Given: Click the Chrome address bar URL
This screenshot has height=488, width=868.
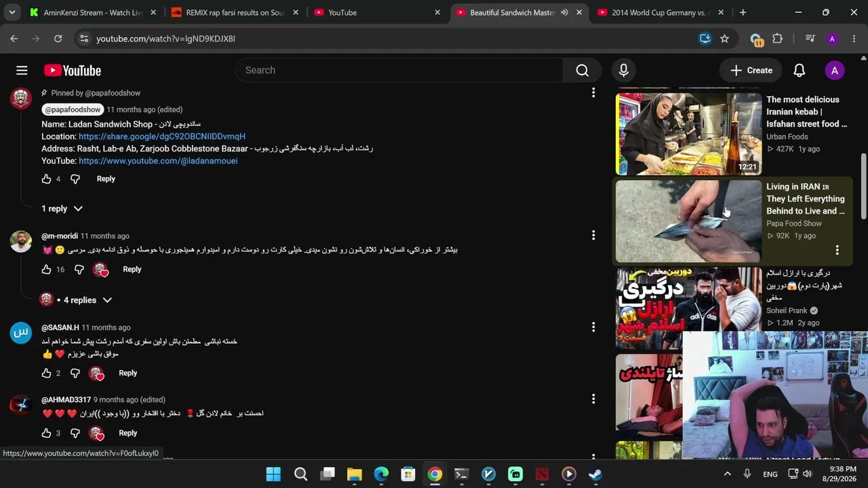Looking at the screenshot, I should coord(166,39).
